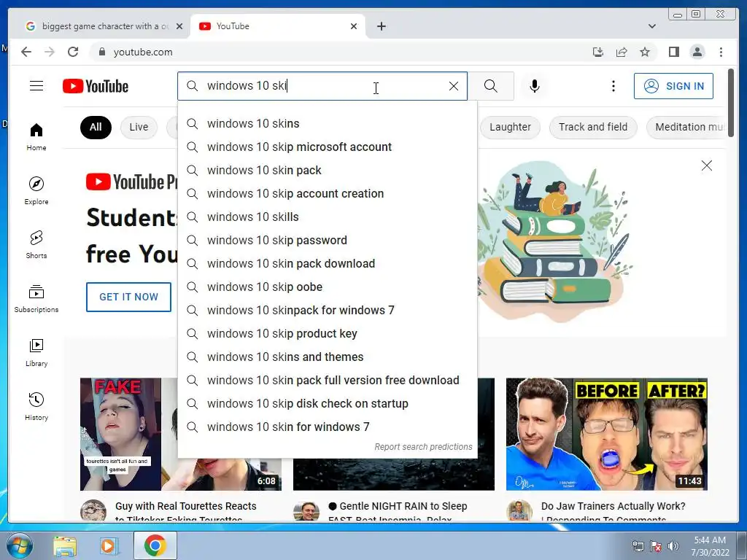The width and height of the screenshot is (747, 560).
Task: Choose suggestion windows 10 skip disk check on startup
Action: 328,404
